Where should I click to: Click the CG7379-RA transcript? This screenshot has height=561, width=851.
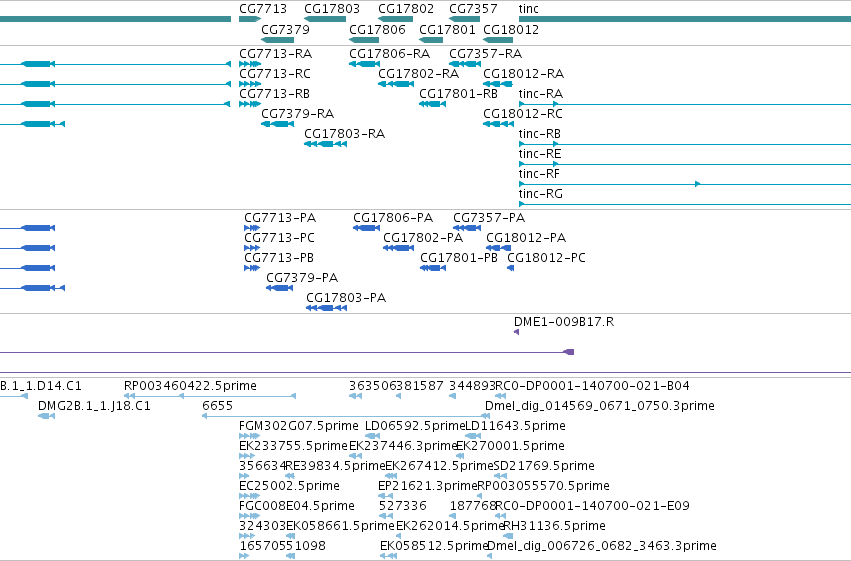click(x=277, y=124)
